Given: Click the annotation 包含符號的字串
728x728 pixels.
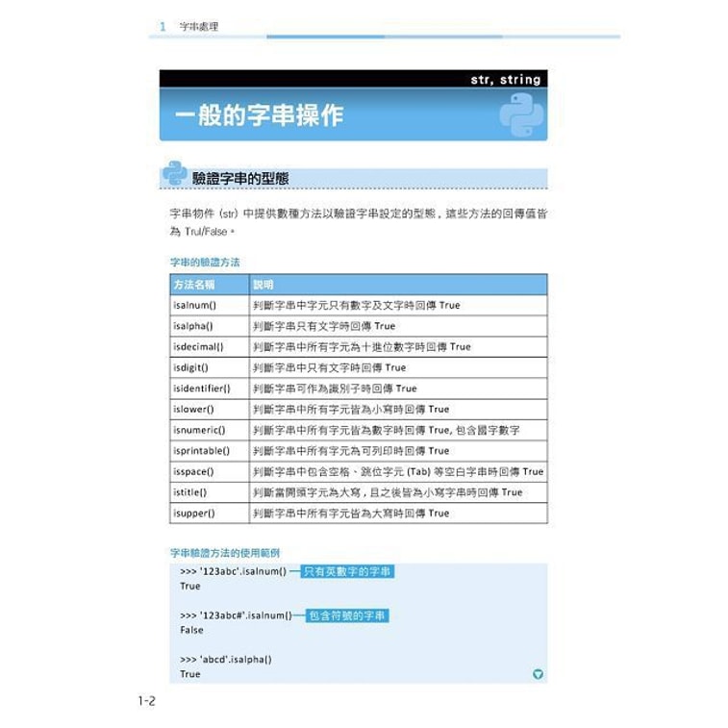Looking at the screenshot, I should (347, 616).
